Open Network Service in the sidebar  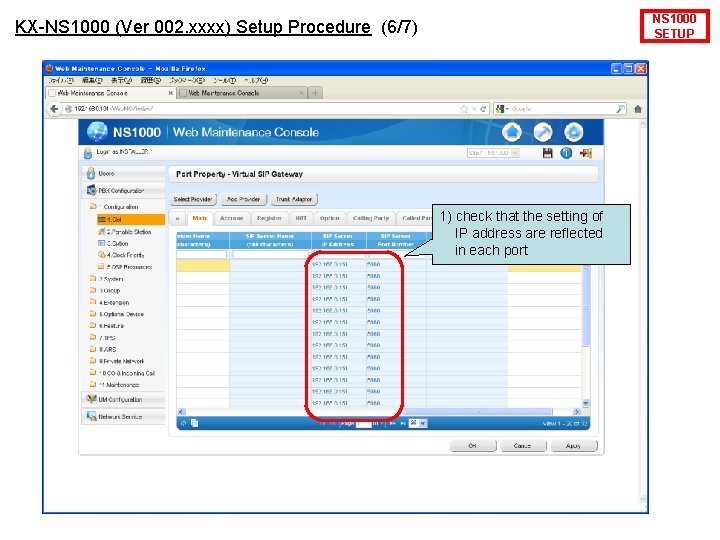tap(124, 416)
